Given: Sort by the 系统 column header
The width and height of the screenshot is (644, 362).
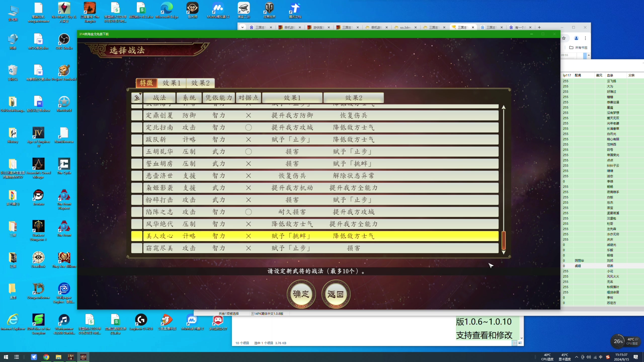Looking at the screenshot, I should tap(189, 98).
